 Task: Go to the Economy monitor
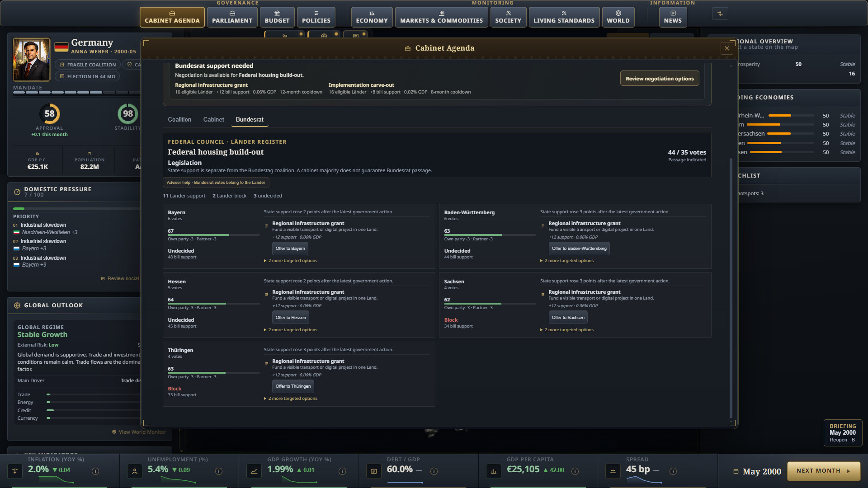point(372,17)
